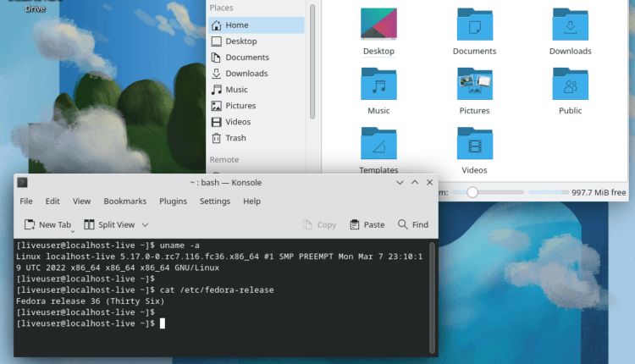
Task: Click Find in Konsole toolbar
Action: coord(412,224)
